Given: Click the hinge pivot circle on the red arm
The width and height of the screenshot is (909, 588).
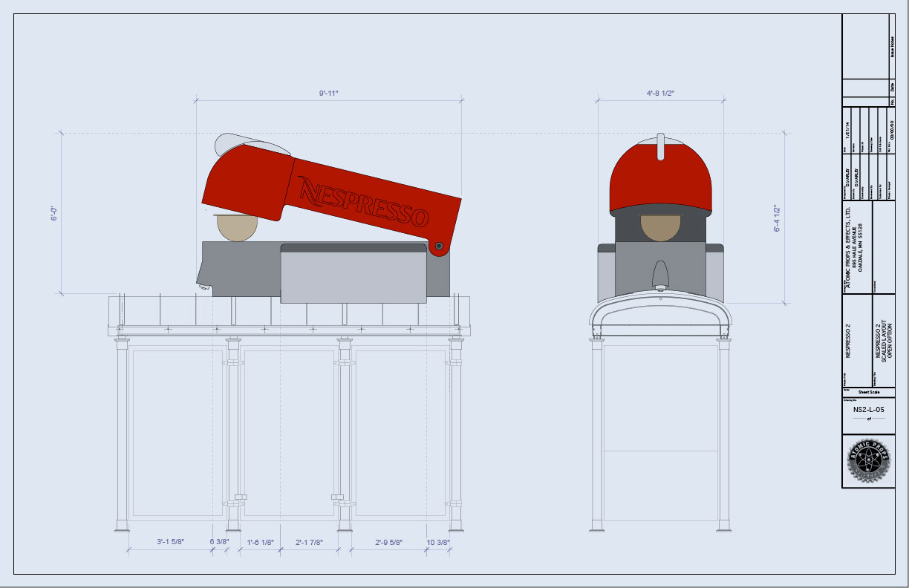Looking at the screenshot, I should 439,245.
